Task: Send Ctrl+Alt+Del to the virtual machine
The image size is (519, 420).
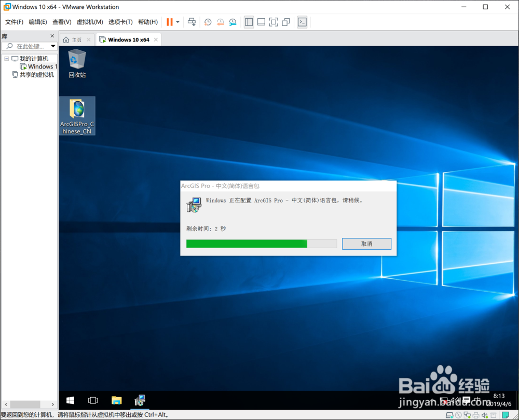Action: [x=192, y=22]
